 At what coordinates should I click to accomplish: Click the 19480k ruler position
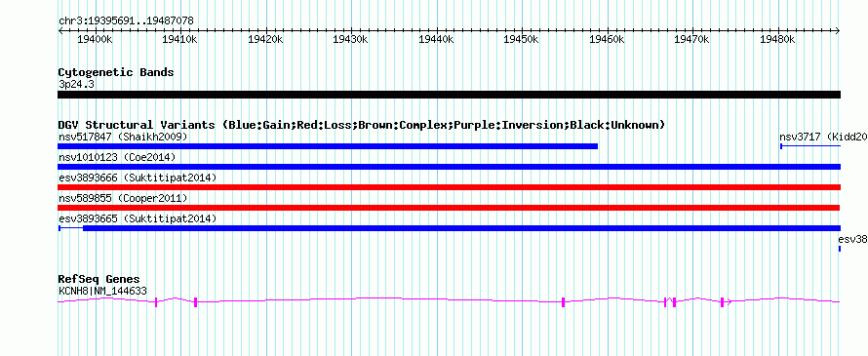click(778, 40)
